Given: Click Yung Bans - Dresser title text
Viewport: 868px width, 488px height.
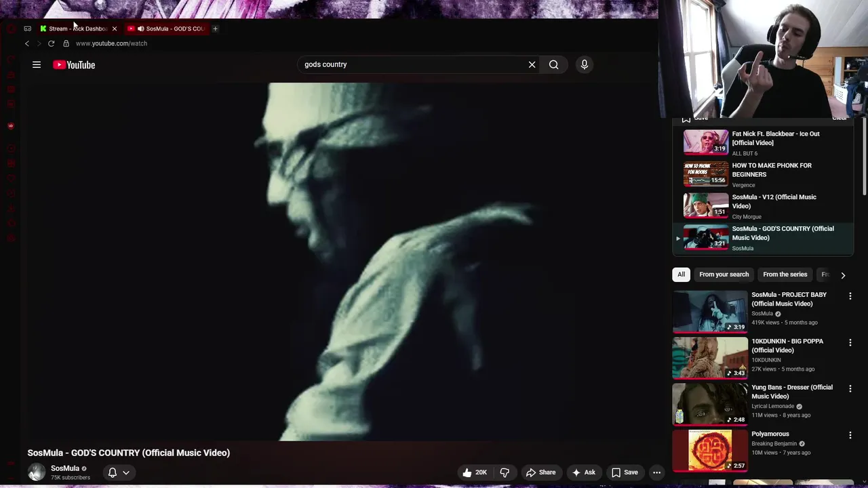Looking at the screenshot, I should 792,392.
